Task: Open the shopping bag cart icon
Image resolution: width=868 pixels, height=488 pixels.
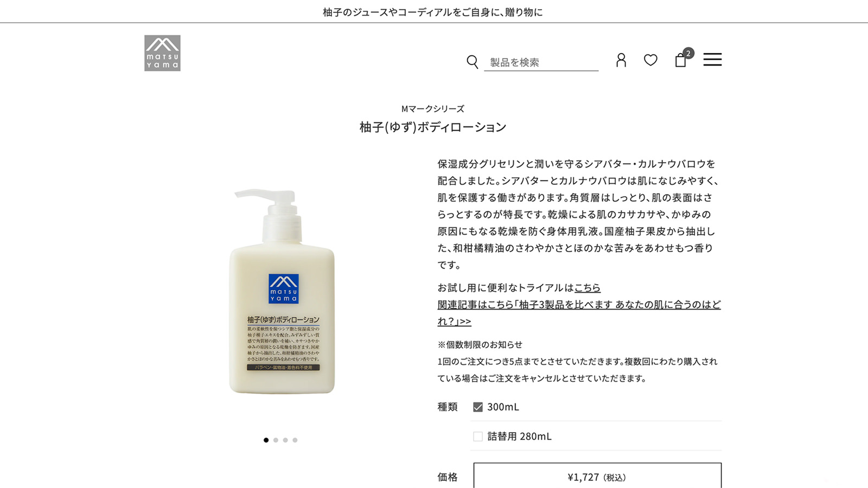Action: coord(680,60)
